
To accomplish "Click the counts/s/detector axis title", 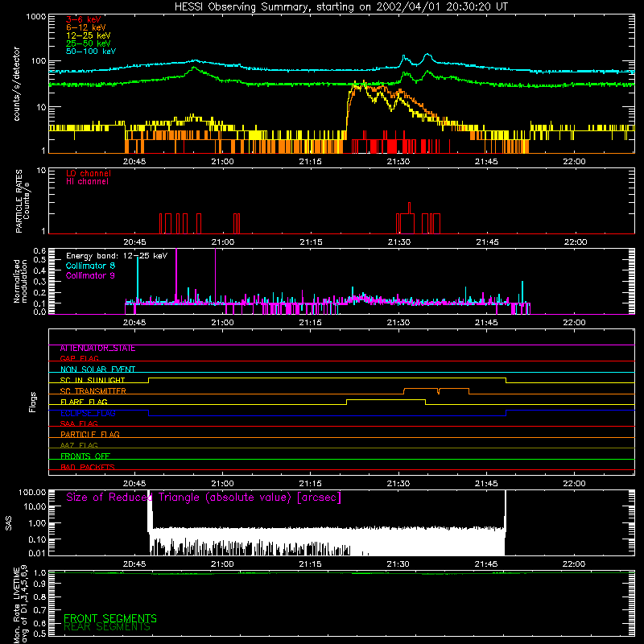I will click(16, 84).
